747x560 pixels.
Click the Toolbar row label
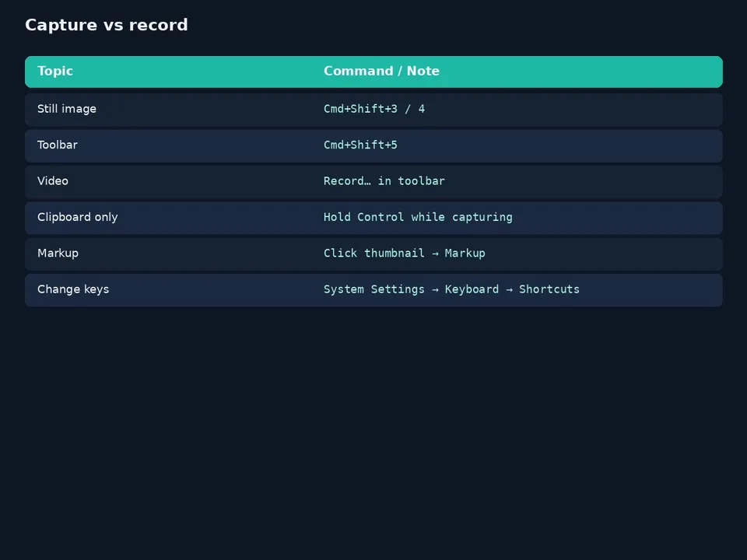[57, 145]
